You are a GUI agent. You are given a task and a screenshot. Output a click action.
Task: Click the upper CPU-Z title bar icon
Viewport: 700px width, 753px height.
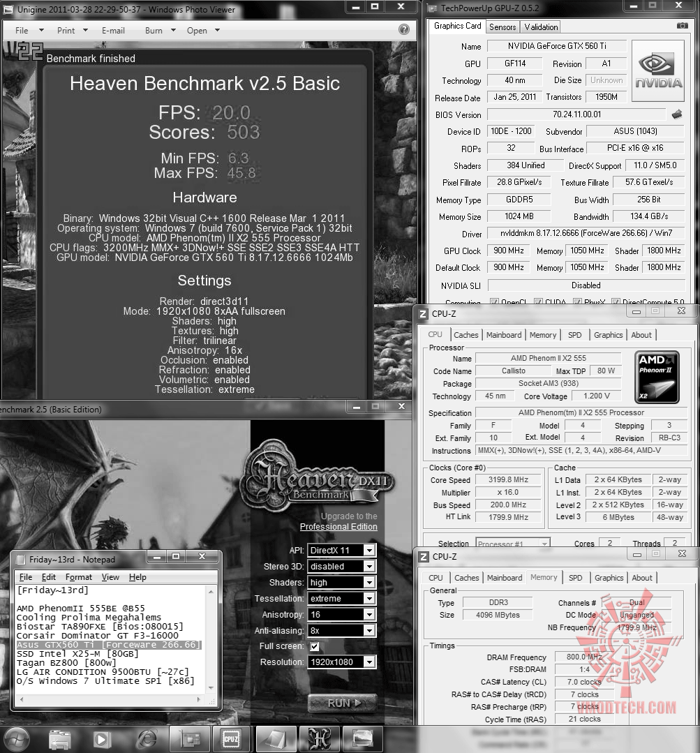coord(423,313)
